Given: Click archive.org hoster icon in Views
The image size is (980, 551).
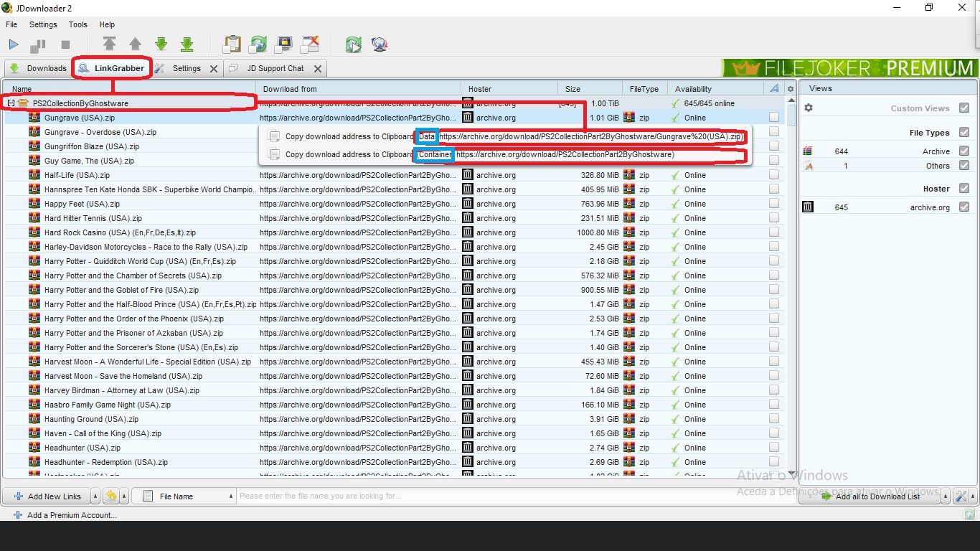Looking at the screenshot, I should click(808, 207).
